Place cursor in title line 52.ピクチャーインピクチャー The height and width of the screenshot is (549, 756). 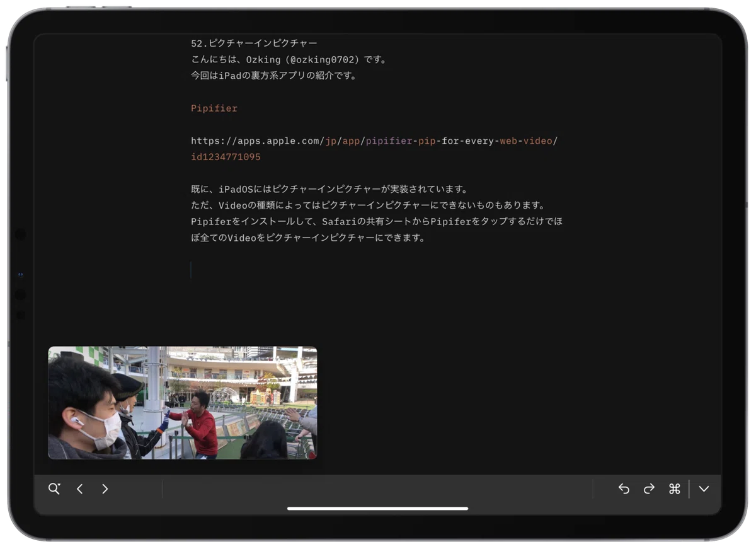pyautogui.click(x=254, y=43)
